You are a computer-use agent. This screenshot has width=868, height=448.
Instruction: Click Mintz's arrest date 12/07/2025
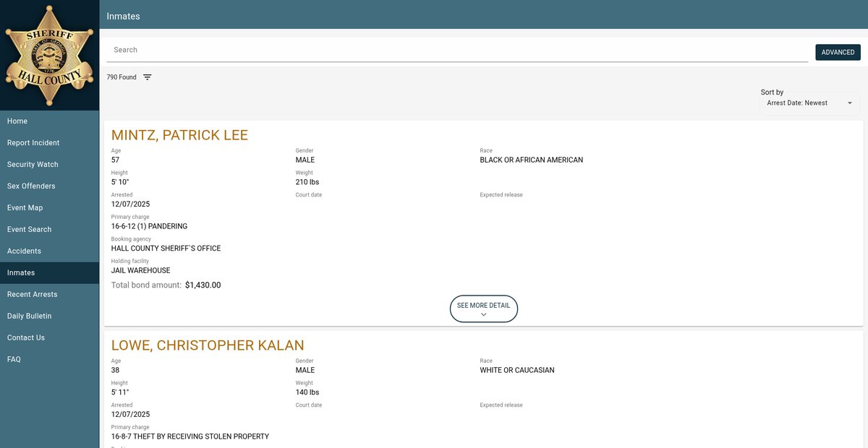130,204
